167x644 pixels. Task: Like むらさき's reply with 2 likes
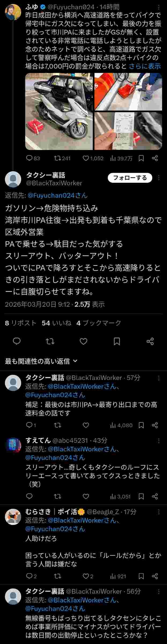88,576
